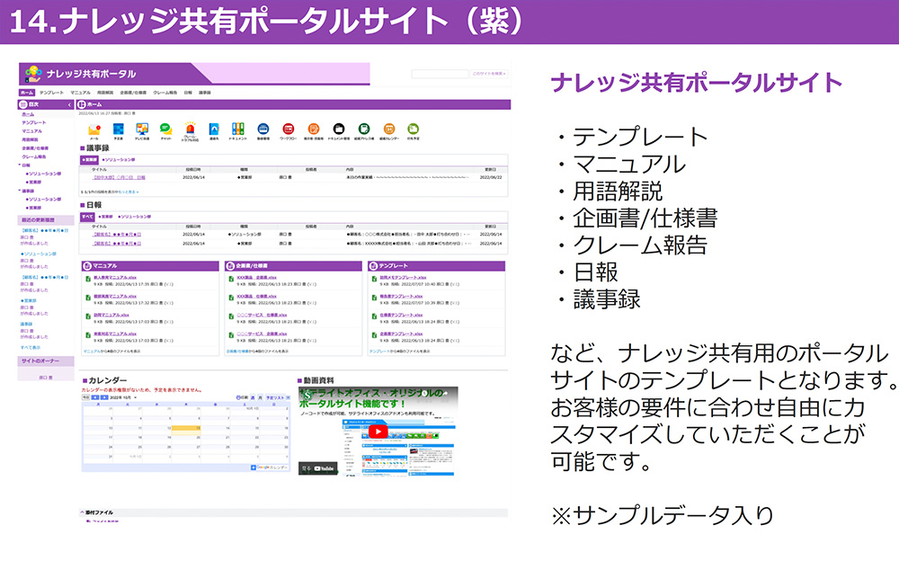Select 用語解説 in the top navigation
899x588 pixels.
point(105,93)
